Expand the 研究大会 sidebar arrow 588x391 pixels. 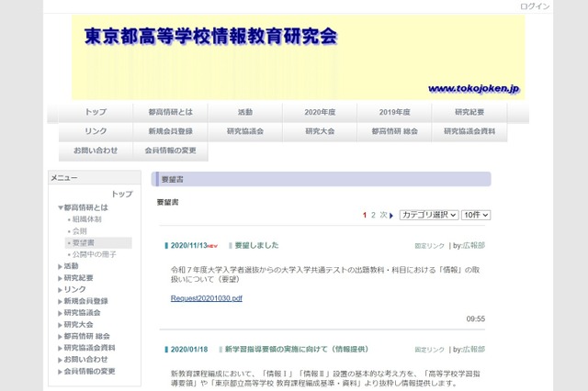tap(60, 325)
